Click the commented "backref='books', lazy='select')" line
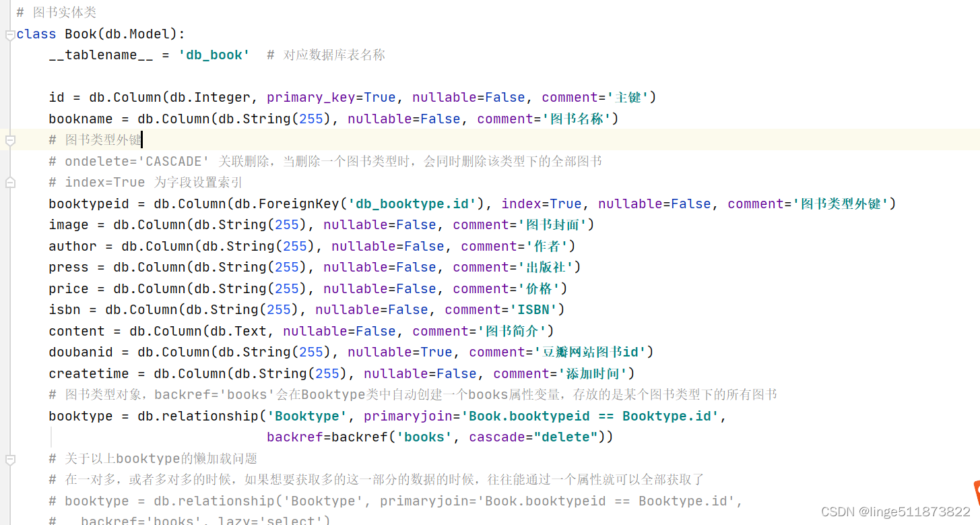The height and width of the screenshot is (525, 980). (190, 520)
